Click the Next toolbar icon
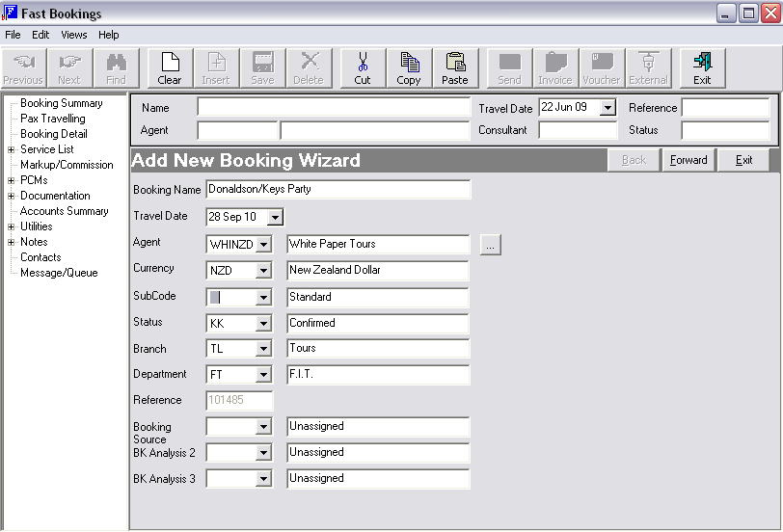The width and height of the screenshot is (783, 532). tap(69, 68)
